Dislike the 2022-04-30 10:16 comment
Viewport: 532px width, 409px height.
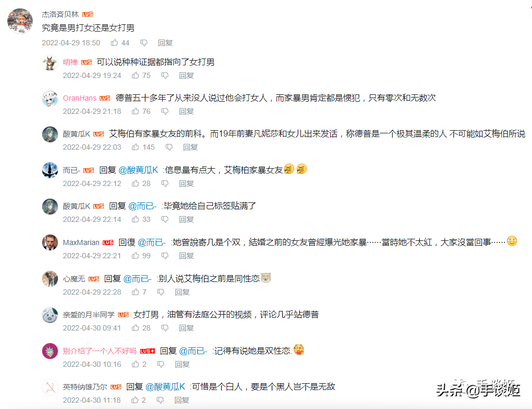(161, 364)
